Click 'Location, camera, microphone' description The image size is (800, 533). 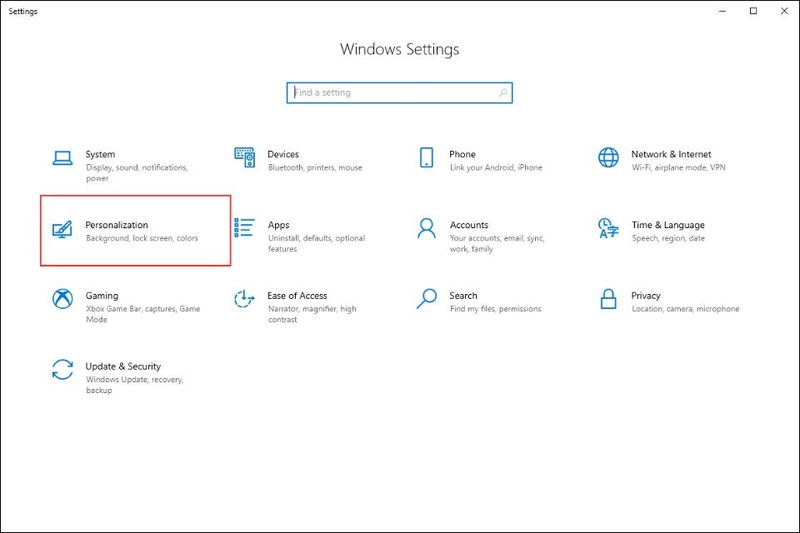[x=685, y=309]
